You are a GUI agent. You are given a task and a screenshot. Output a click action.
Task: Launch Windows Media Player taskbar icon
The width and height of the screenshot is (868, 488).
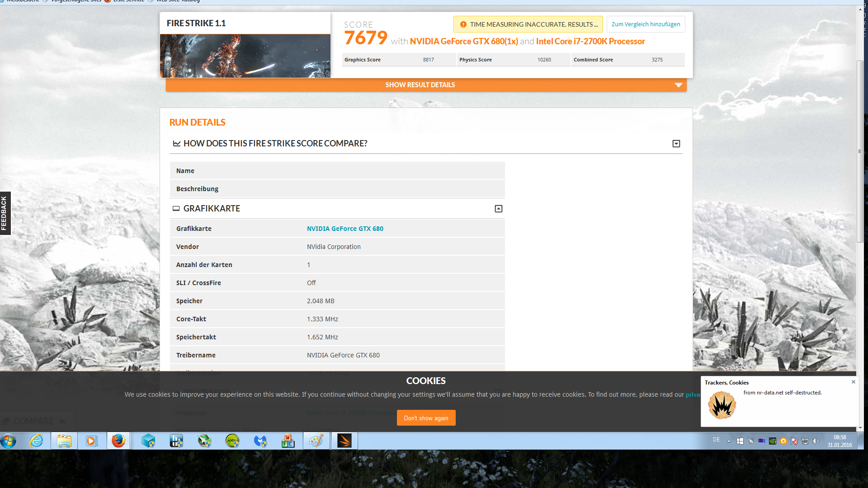click(x=91, y=441)
